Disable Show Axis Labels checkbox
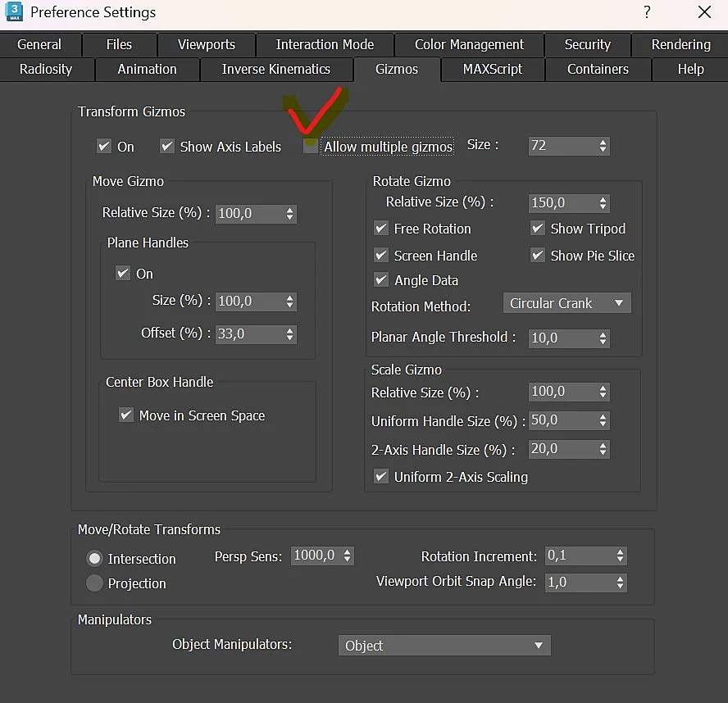This screenshot has width=728, height=703. click(x=167, y=146)
